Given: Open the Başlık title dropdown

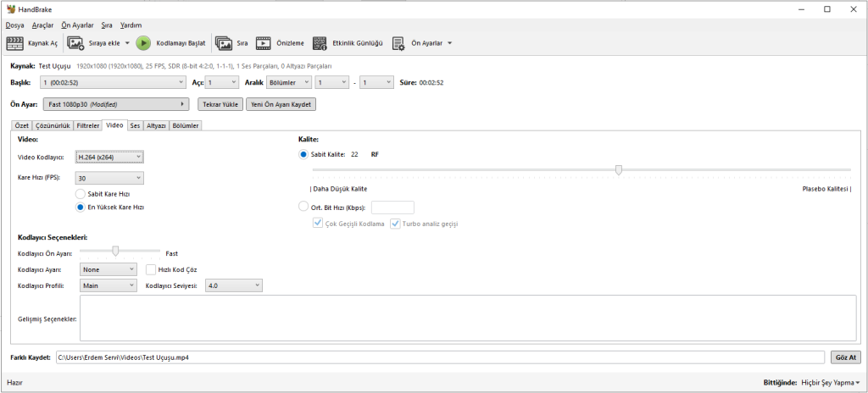Looking at the screenshot, I should pyautogui.click(x=114, y=82).
